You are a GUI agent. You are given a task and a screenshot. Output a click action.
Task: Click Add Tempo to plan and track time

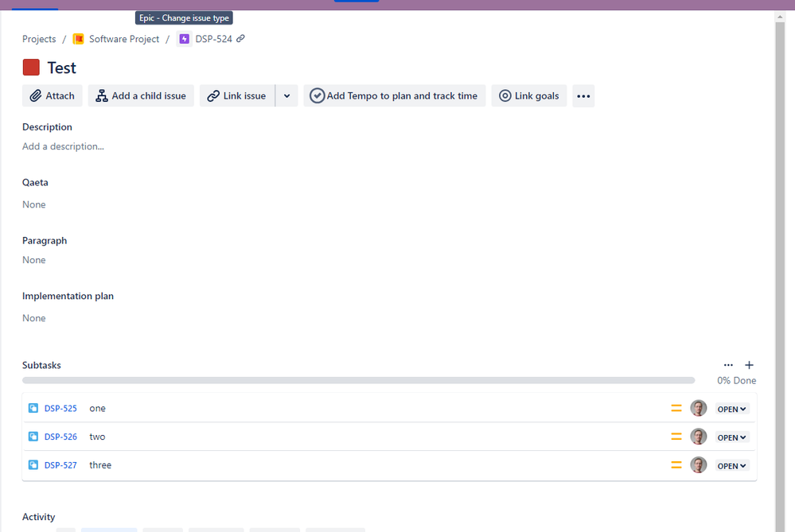click(394, 95)
